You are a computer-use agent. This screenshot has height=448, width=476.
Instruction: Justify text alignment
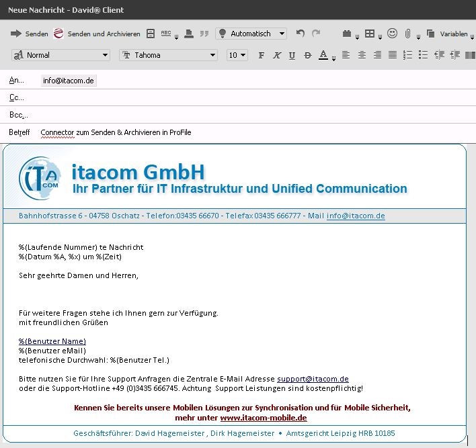[x=393, y=55]
